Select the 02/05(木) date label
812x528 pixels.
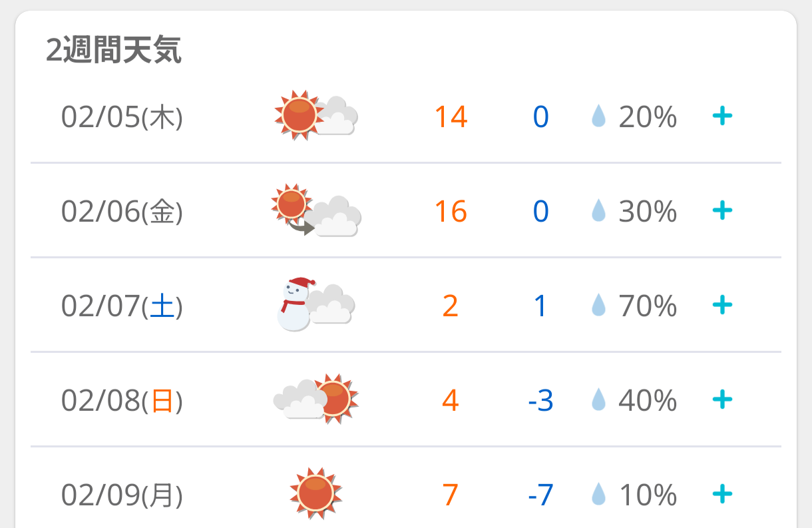click(122, 117)
